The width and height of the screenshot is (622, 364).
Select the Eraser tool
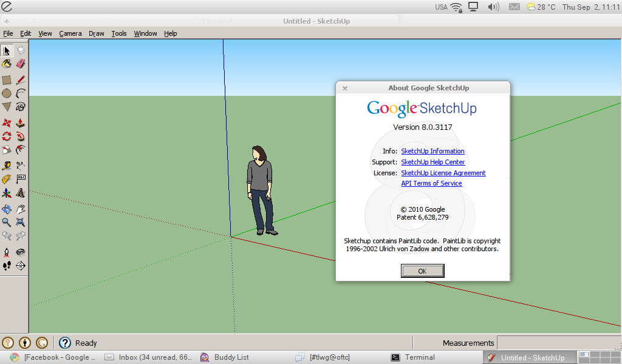pos(21,64)
